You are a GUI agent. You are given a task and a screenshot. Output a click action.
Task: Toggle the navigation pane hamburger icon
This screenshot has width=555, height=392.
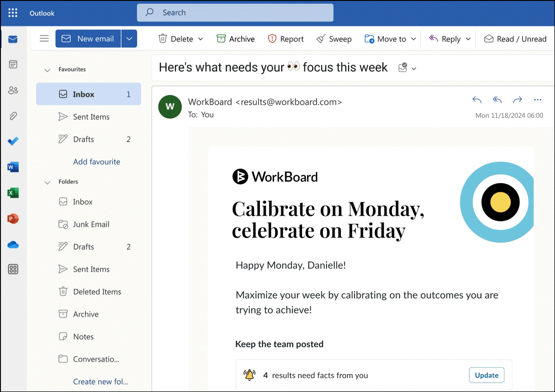pos(44,39)
